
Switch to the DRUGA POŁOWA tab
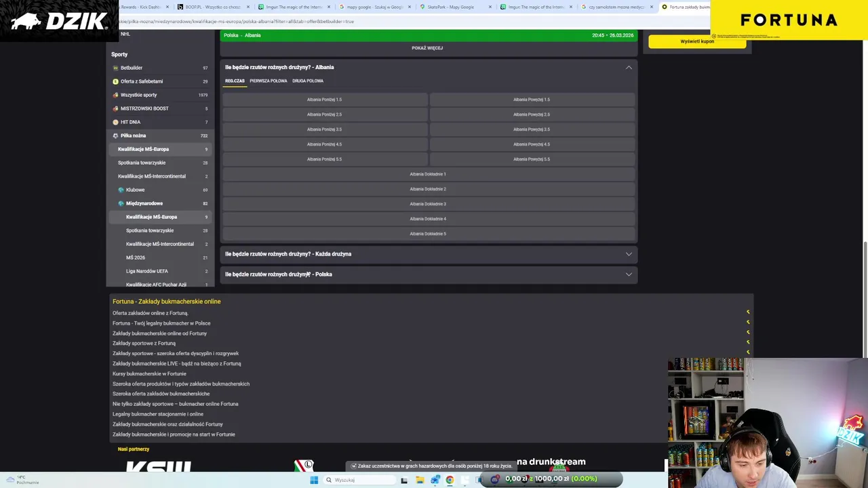click(x=308, y=81)
